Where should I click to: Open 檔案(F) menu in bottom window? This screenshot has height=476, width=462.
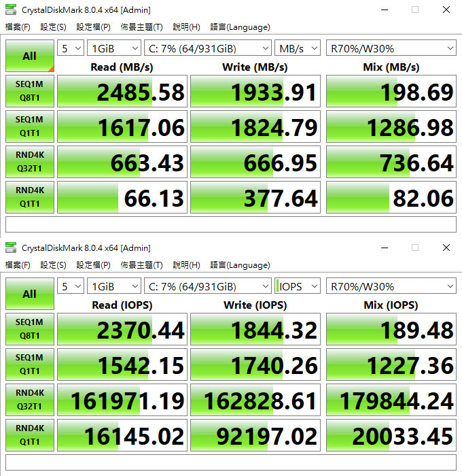coord(18,265)
